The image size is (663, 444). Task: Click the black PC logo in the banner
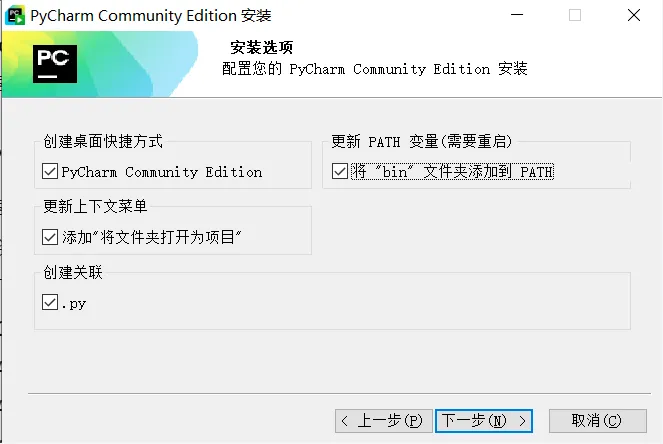click(x=55, y=64)
